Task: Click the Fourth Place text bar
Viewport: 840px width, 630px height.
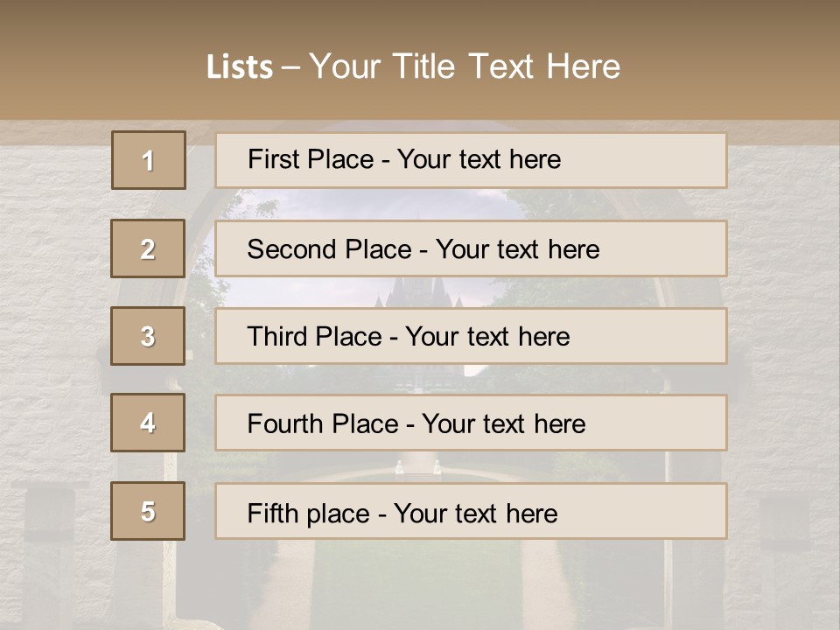Action: point(471,423)
